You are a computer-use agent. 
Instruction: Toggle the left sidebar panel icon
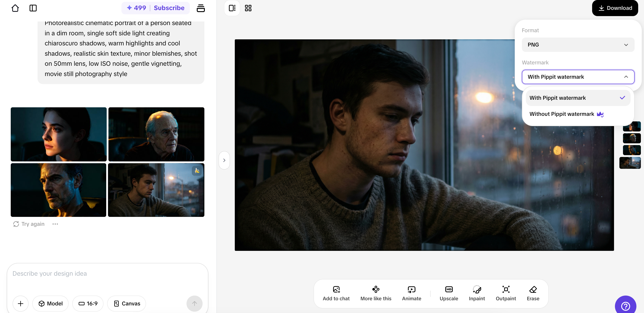click(33, 8)
